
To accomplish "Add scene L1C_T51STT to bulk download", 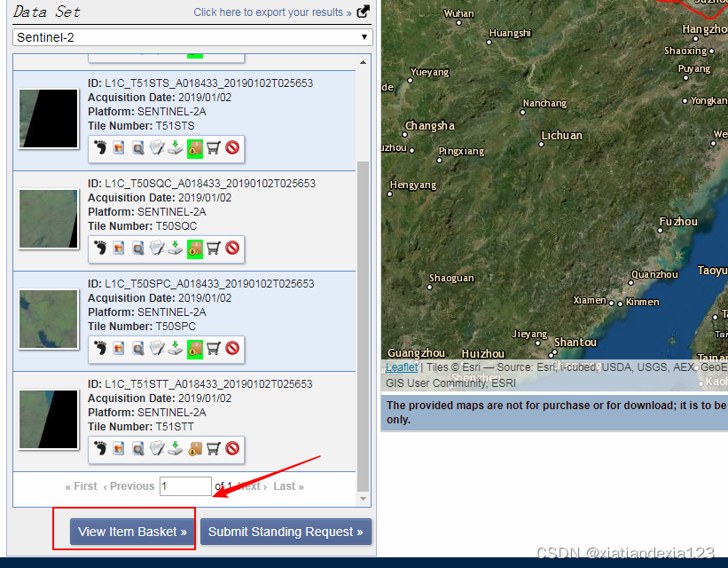I will click(195, 449).
